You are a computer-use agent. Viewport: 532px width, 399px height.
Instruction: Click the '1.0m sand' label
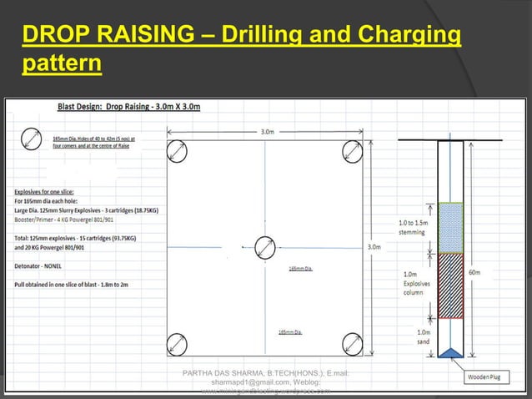coord(424,337)
